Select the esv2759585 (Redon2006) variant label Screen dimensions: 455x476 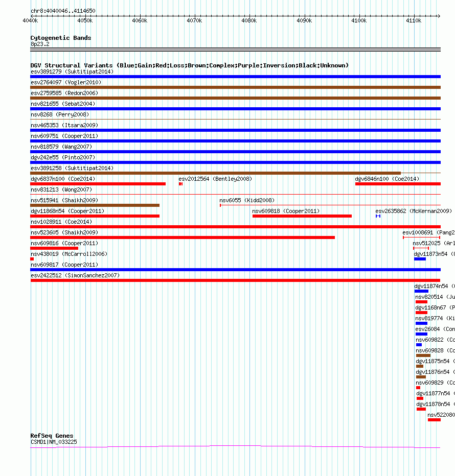click(64, 93)
